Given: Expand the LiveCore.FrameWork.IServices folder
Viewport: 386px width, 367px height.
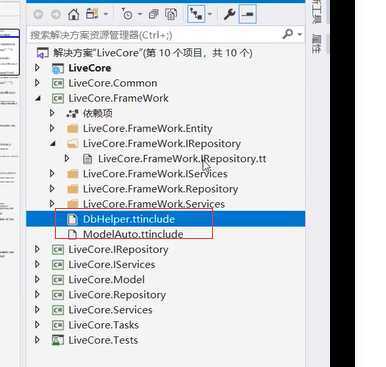Looking at the screenshot, I should pyautogui.click(x=52, y=174).
